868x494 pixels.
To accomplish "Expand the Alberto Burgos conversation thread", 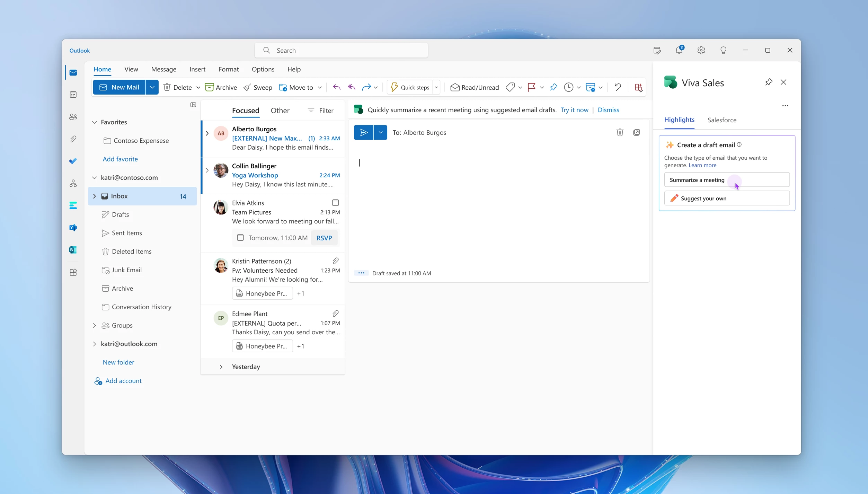I will pos(207,133).
